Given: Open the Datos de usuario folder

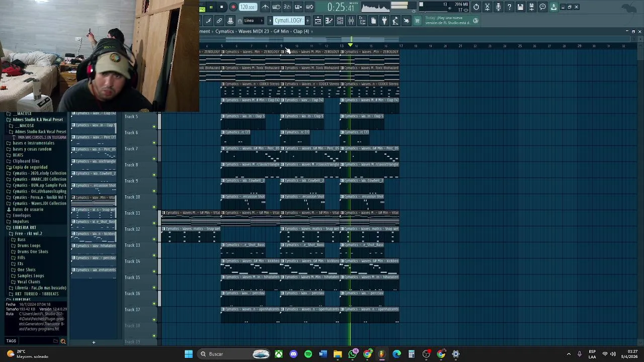Looking at the screenshot, I should 28,210.
